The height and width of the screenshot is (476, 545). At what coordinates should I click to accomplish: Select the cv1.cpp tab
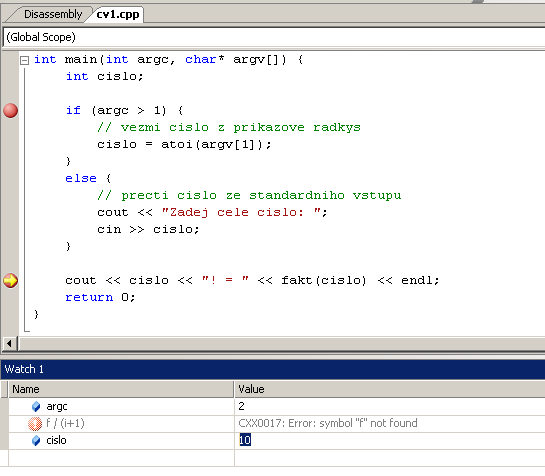pos(118,14)
